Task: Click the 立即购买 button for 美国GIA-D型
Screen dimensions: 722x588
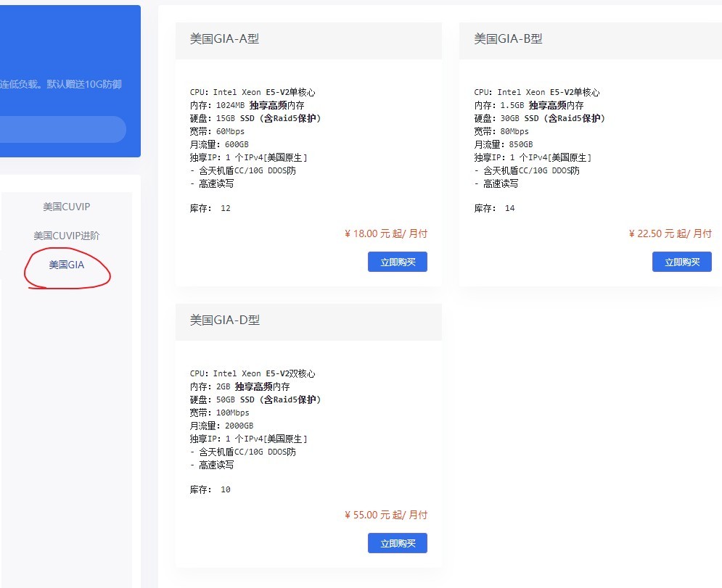Action: click(x=397, y=542)
